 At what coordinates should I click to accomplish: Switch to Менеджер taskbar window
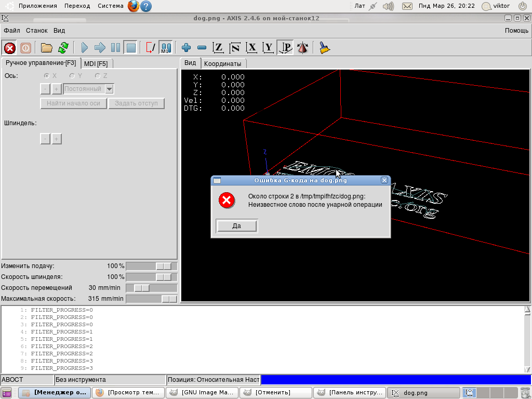(54, 393)
